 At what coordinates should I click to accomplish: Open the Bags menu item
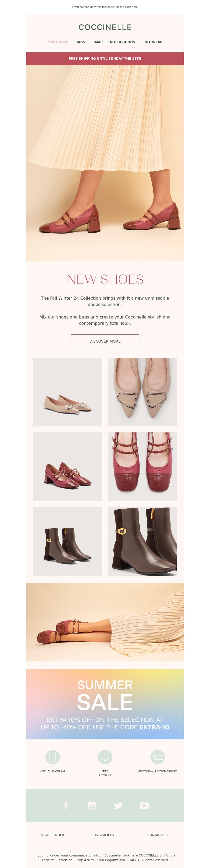[80, 42]
